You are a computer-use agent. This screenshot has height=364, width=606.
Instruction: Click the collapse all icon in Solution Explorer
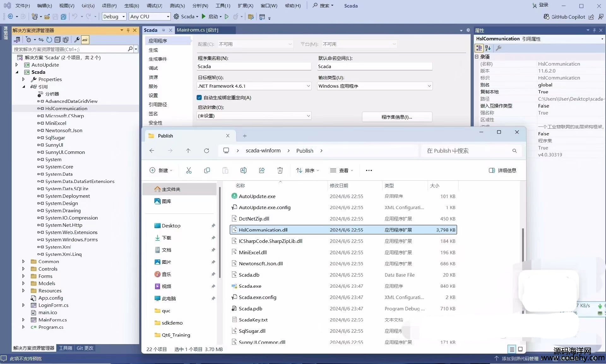(x=57, y=40)
